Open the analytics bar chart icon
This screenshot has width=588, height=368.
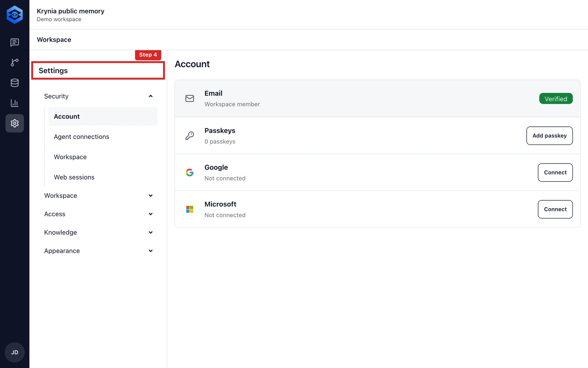click(15, 103)
